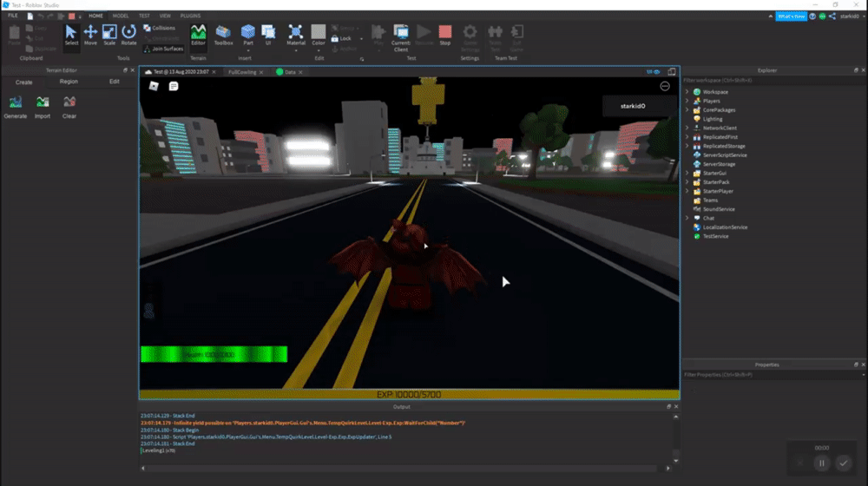Click the new file icon in quick access bar
The width and height of the screenshot is (868, 486).
click(30, 16)
